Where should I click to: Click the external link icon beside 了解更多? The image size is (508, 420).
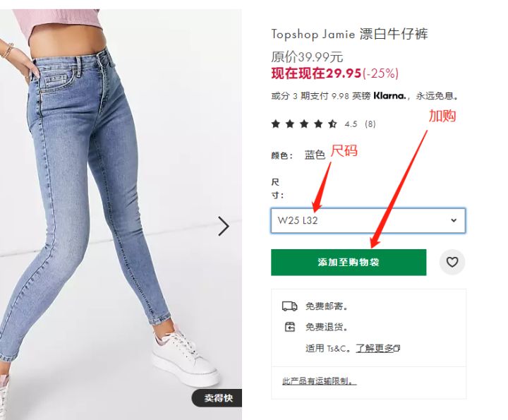(397, 349)
